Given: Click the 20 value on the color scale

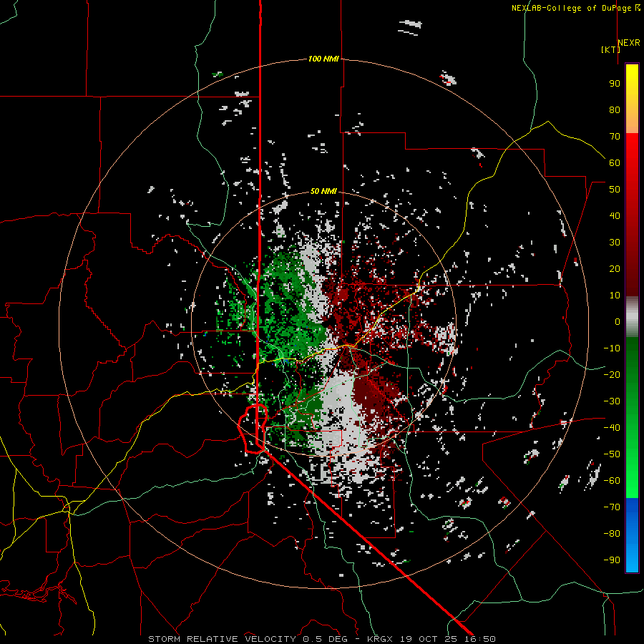Looking at the screenshot, I should (x=615, y=268).
